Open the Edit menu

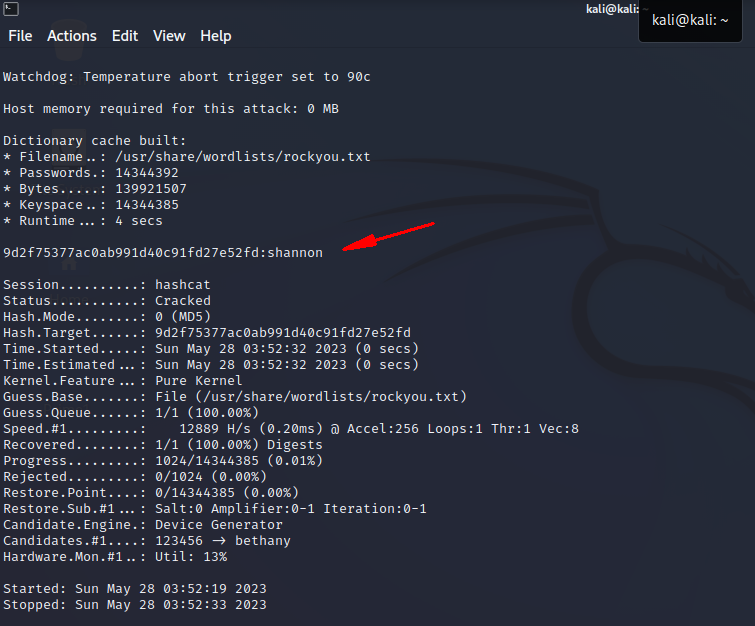point(125,36)
